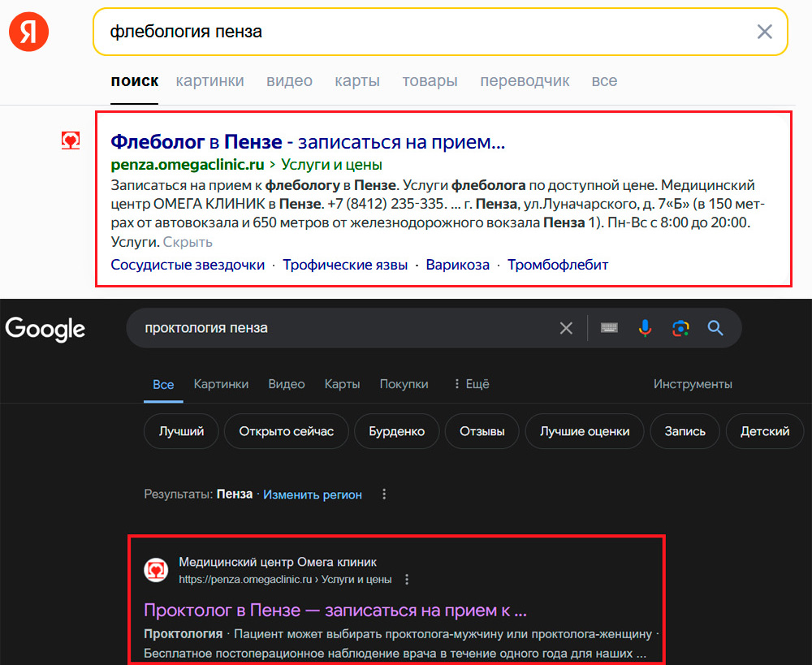This screenshot has width=812, height=665.
Task: Open the Yandex товары tab
Action: pyautogui.click(x=430, y=81)
